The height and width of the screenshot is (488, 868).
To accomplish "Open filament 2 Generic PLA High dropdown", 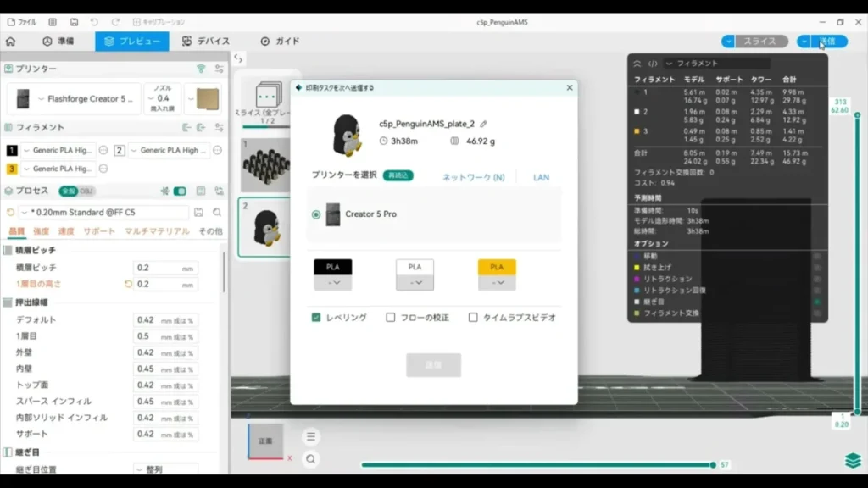I will [169, 151].
